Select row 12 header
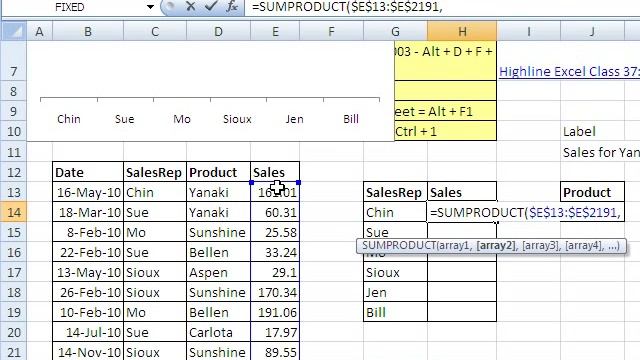 [x=14, y=172]
